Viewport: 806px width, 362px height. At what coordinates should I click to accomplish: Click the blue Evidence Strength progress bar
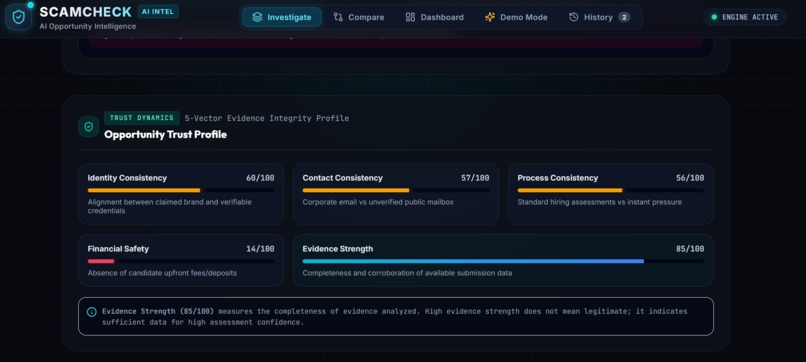[x=503, y=261]
